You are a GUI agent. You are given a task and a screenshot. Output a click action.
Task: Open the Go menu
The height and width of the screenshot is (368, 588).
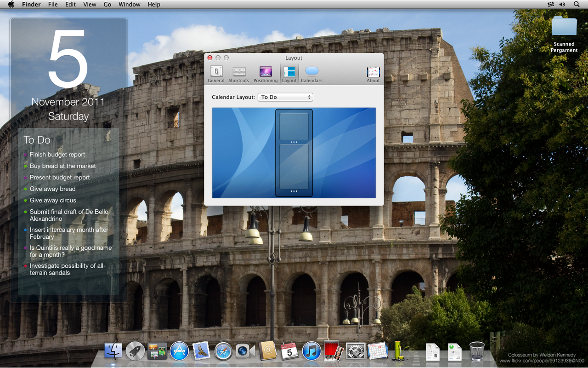pyautogui.click(x=107, y=4)
